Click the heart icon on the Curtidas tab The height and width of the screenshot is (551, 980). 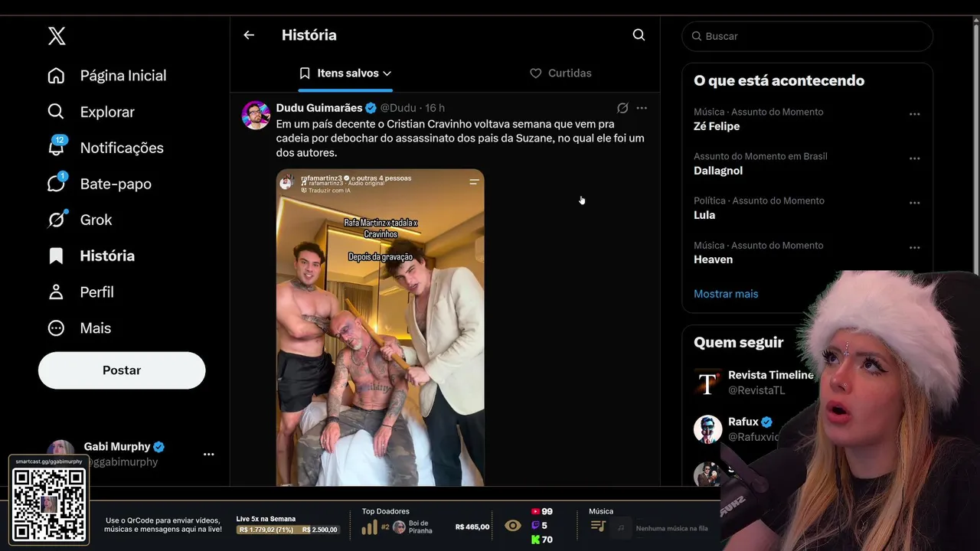536,73
